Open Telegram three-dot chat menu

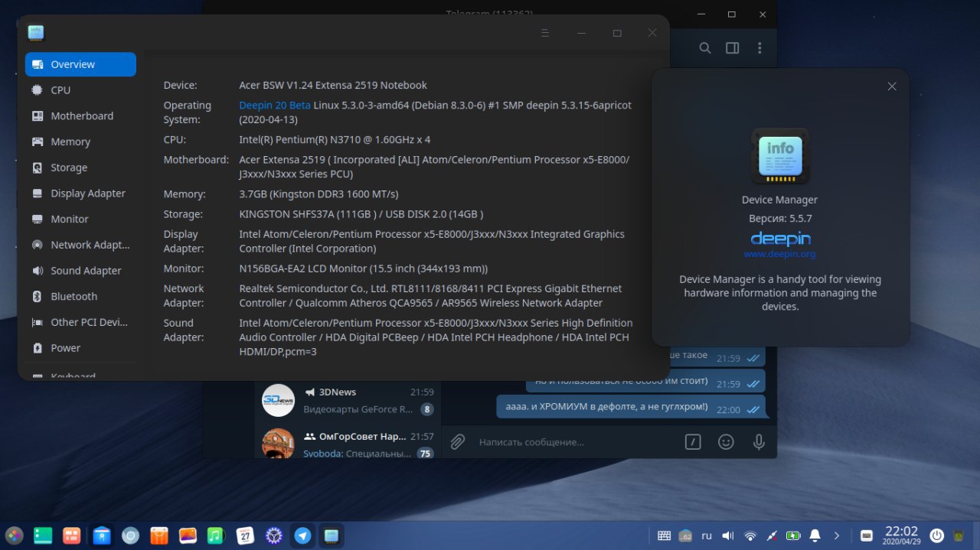coord(759,48)
